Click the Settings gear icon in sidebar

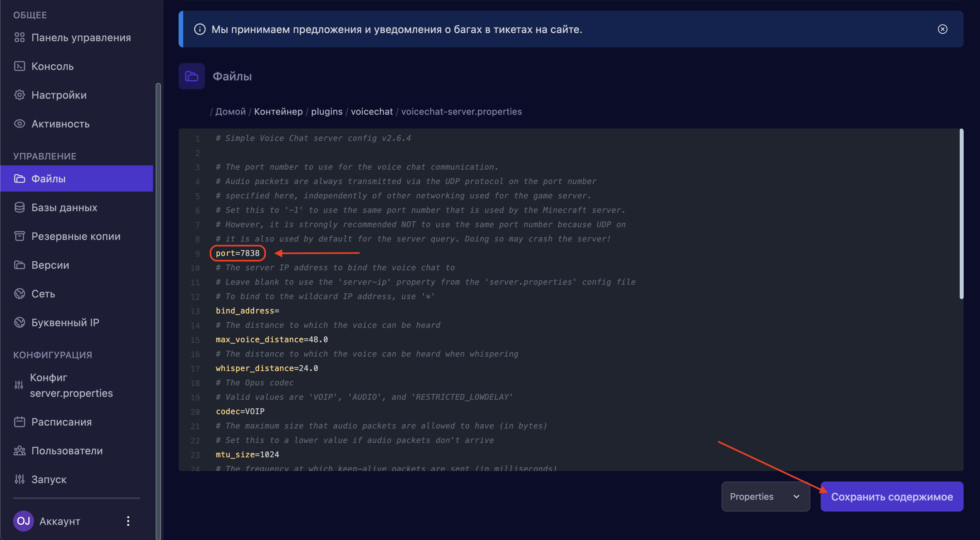19,95
